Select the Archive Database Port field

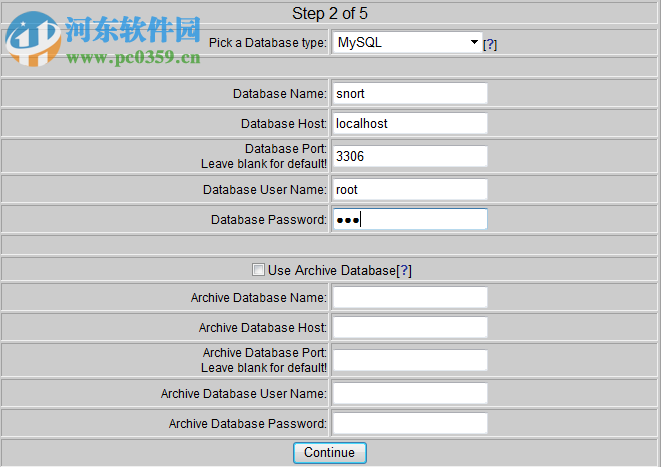tap(410, 360)
